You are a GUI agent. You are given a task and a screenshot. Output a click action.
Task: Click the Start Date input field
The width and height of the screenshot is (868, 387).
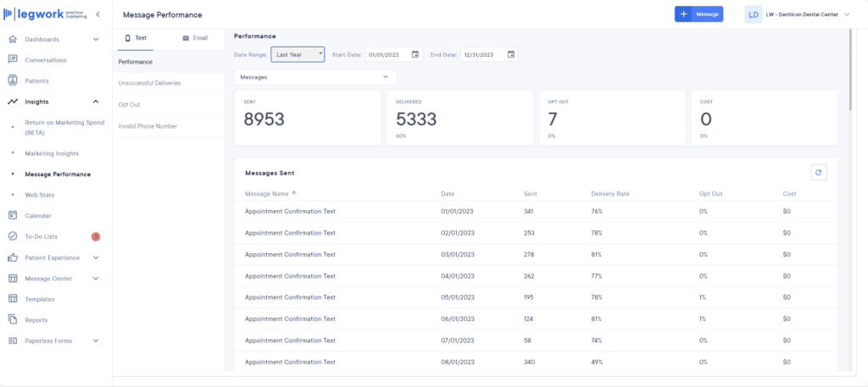tap(387, 54)
